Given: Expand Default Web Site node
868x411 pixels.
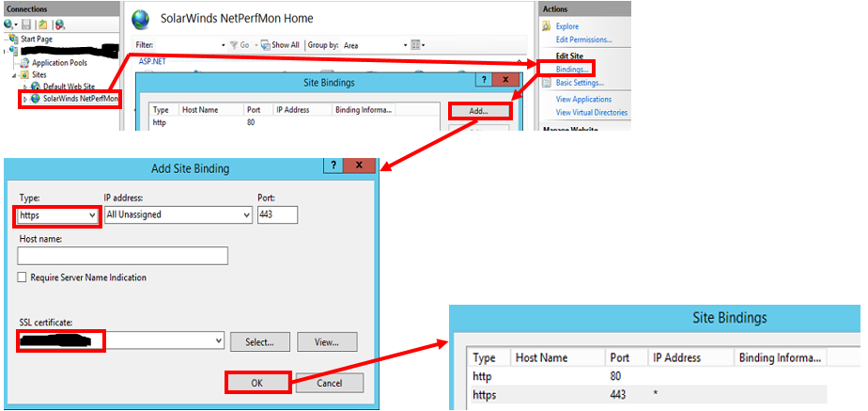Looking at the screenshot, I should click(25, 87).
